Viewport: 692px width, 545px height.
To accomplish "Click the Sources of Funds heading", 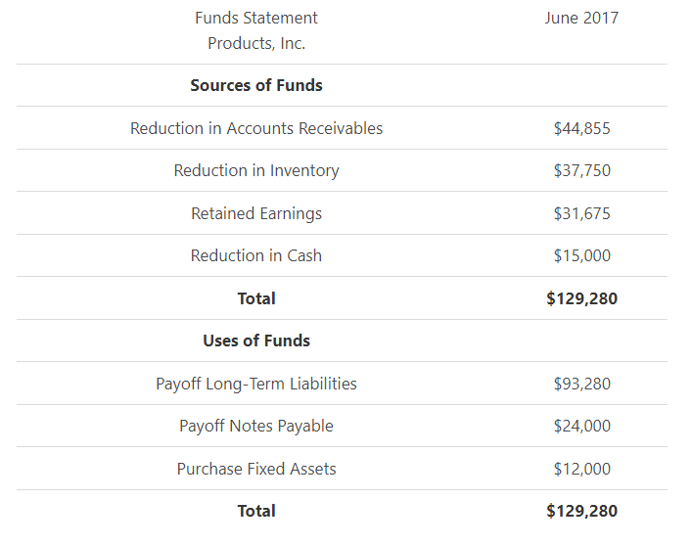I will [256, 86].
